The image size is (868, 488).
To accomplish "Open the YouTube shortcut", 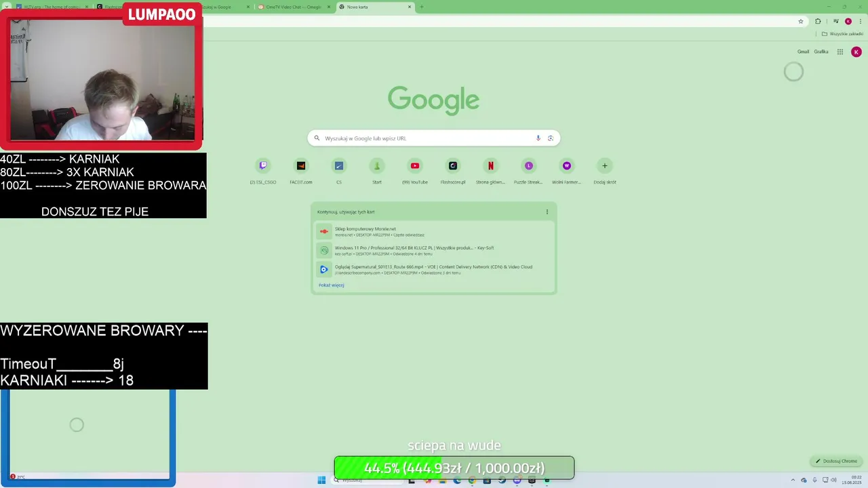I will pos(415,171).
